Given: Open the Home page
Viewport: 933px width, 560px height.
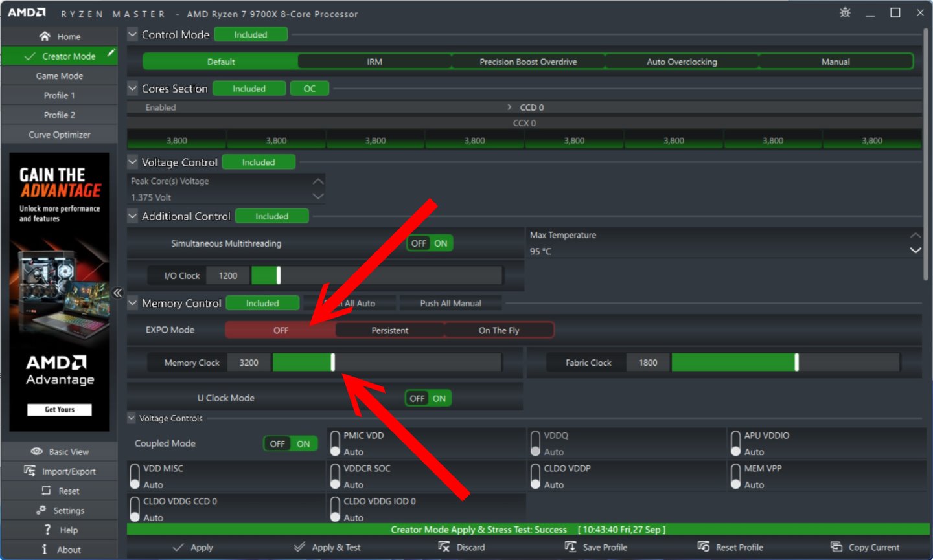Looking at the screenshot, I should tap(59, 36).
